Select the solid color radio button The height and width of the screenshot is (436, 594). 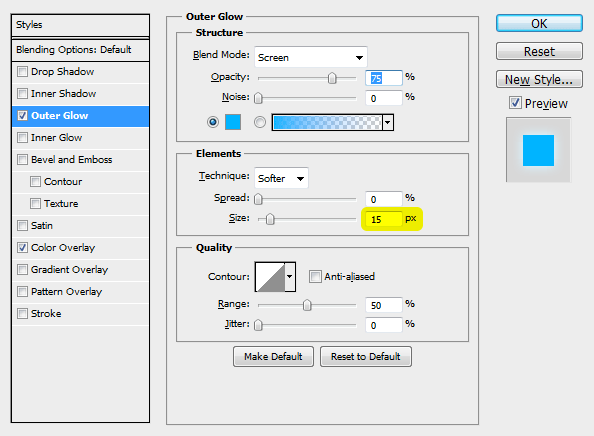coord(213,122)
